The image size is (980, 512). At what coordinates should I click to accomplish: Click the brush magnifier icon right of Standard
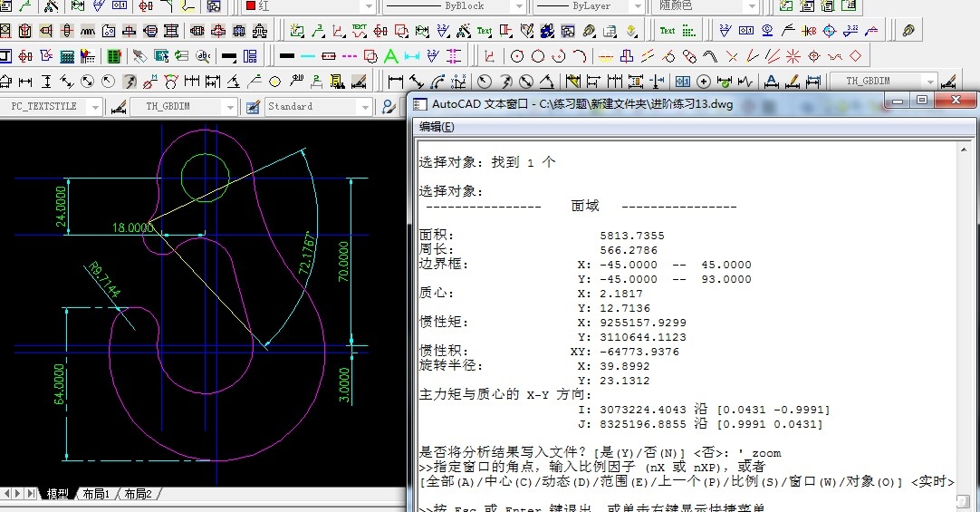(x=389, y=107)
